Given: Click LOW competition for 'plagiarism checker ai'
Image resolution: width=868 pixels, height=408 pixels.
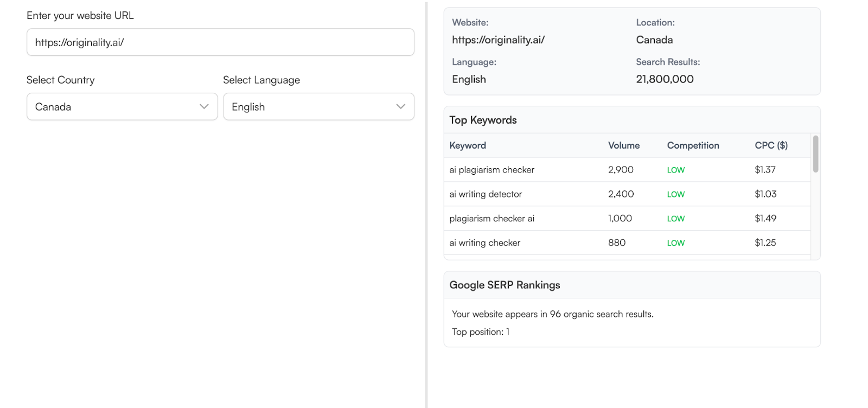Looking at the screenshot, I should (x=675, y=219).
